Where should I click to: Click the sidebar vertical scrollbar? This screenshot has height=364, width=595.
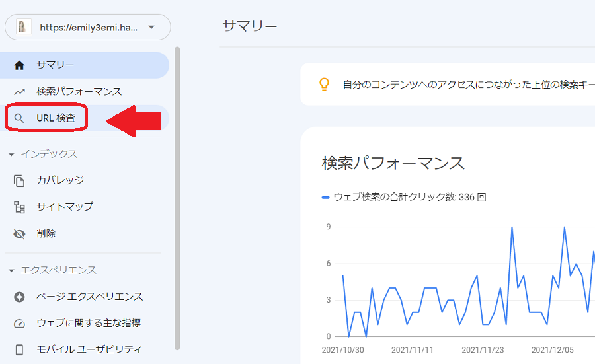(177, 198)
